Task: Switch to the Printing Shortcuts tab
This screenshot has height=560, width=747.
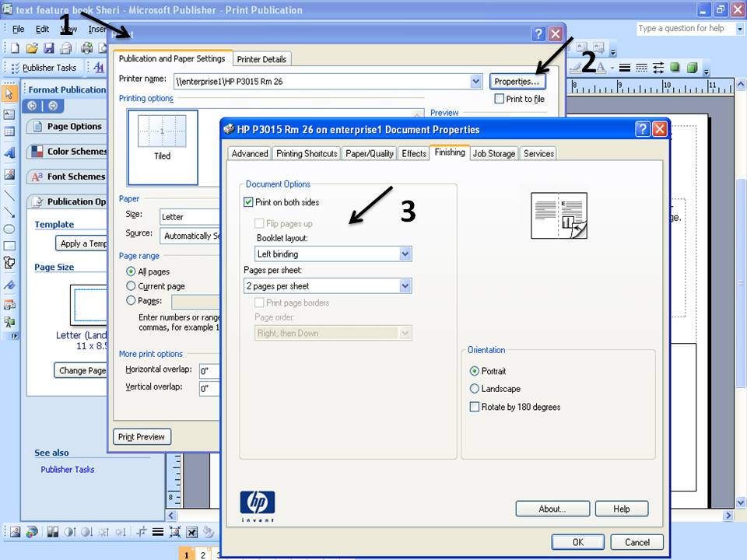Action: 307,154
